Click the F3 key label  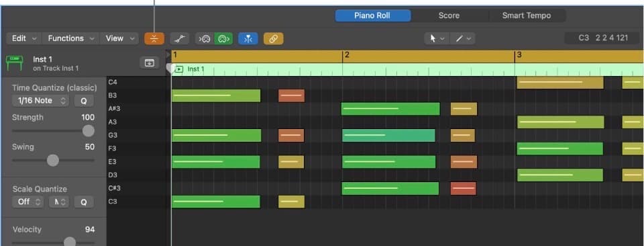tap(113, 149)
